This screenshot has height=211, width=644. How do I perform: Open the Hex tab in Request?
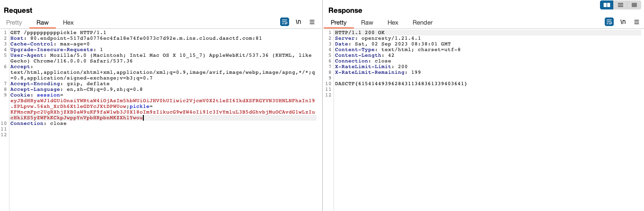coord(68,22)
